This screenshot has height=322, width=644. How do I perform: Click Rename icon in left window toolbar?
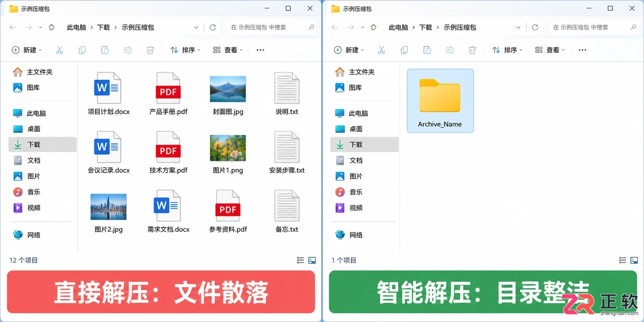pyautogui.click(x=128, y=50)
